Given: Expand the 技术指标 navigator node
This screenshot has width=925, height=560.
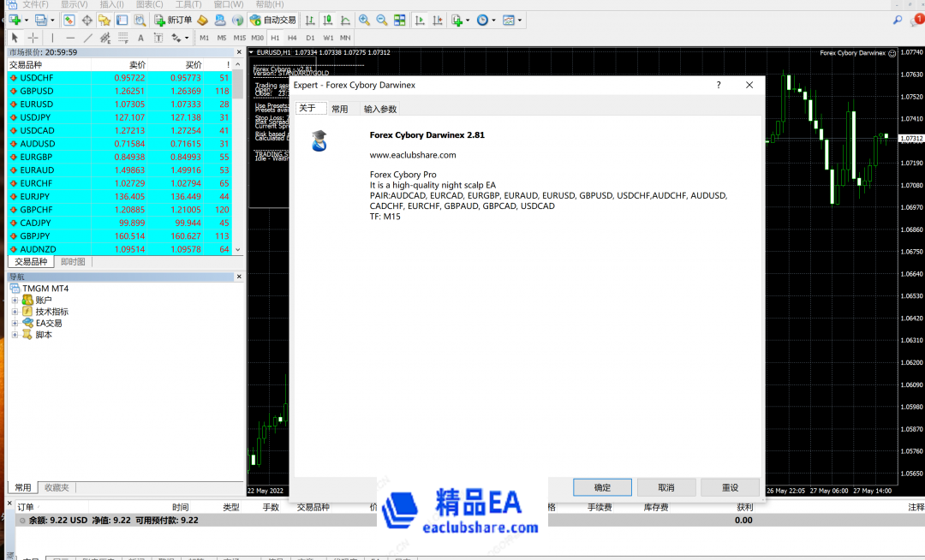Looking at the screenshot, I should pyautogui.click(x=15, y=311).
